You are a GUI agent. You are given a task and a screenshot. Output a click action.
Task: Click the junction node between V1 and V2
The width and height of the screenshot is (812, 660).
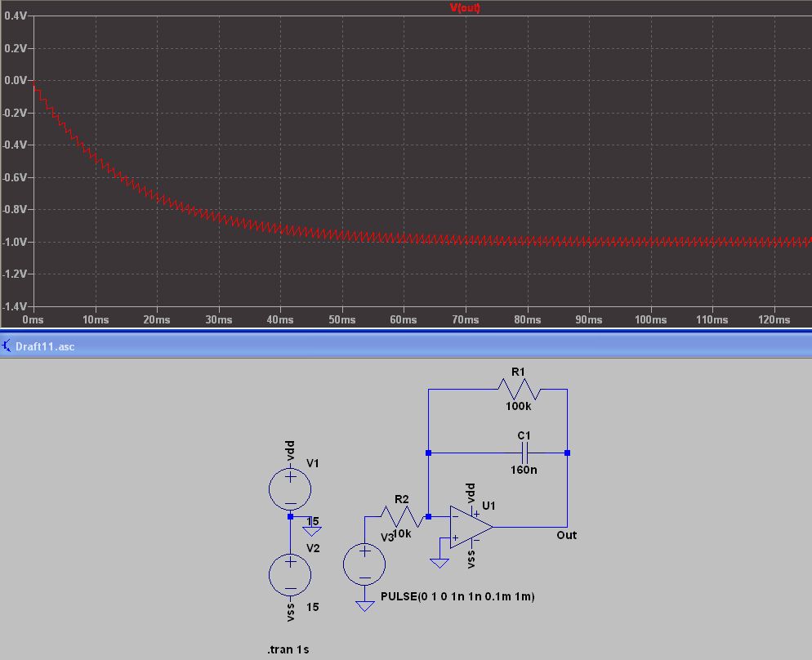coord(290,516)
